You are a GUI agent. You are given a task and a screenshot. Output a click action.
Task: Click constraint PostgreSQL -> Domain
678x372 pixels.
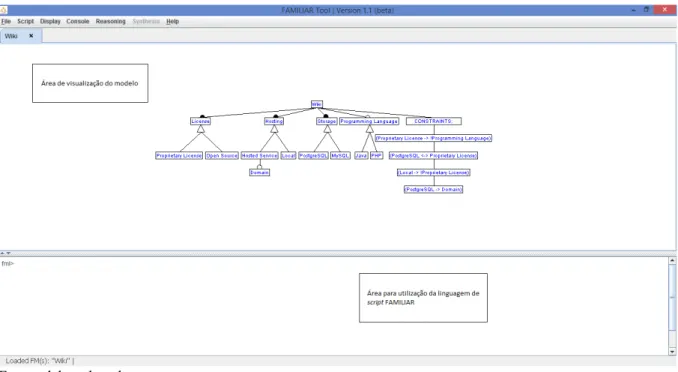click(x=434, y=189)
